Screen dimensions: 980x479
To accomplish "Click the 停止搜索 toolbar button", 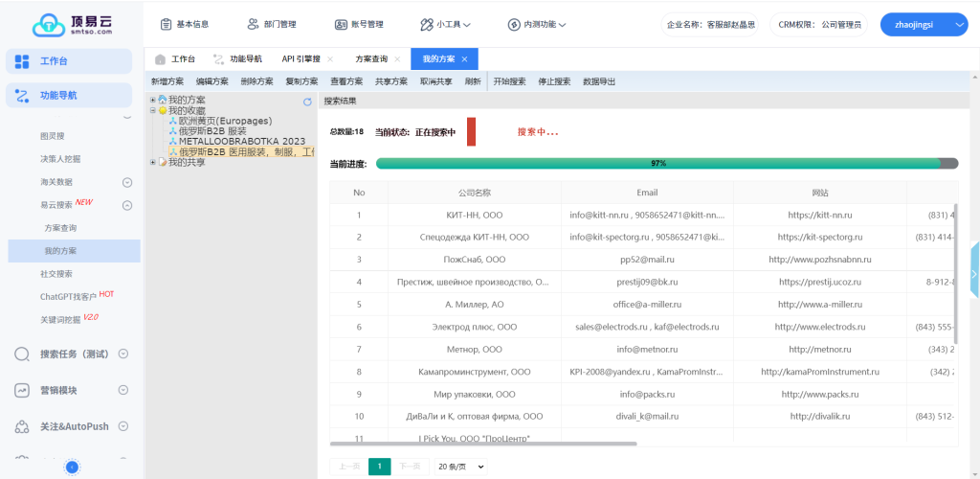I will click(x=554, y=81).
